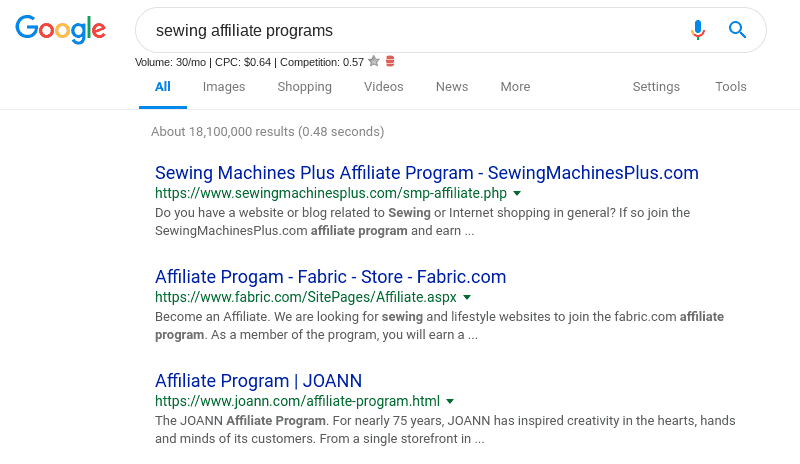The height and width of the screenshot is (464, 800).
Task: Expand the More menu
Action: pyautogui.click(x=515, y=87)
